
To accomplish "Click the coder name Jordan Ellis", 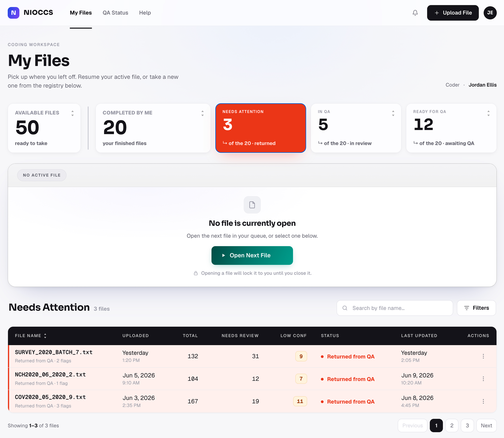I will [x=482, y=85].
